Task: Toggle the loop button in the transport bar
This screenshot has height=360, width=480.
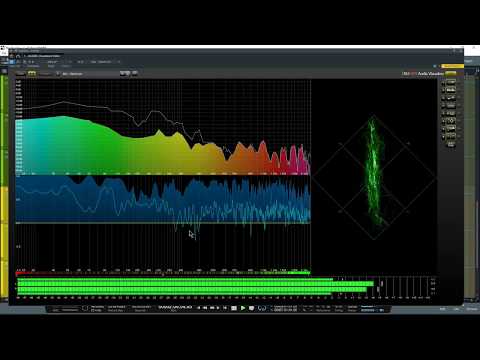Action: pyautogui.click(x=262, y=308)
